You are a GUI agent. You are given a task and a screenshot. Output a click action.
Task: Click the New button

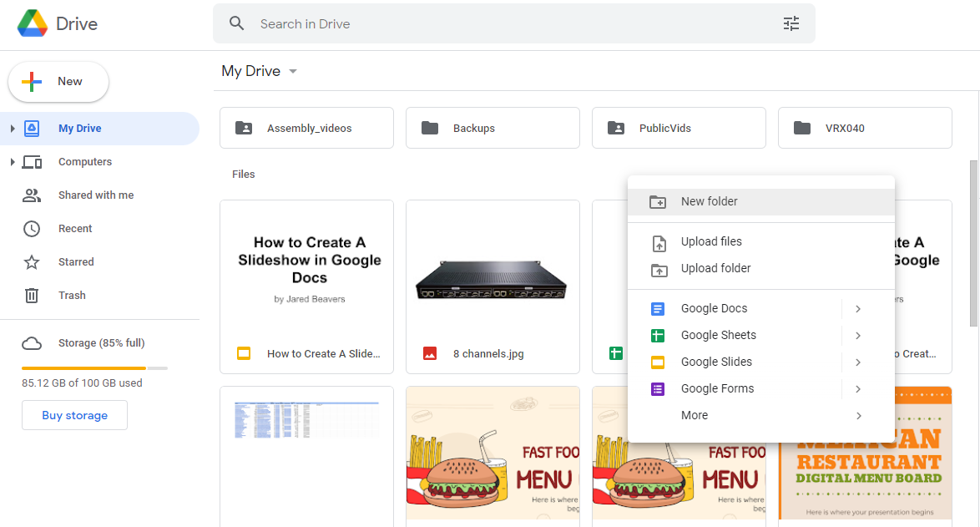(x=58, y=82)
